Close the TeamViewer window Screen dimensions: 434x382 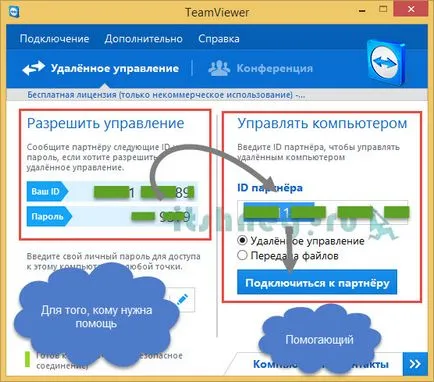coord(411,9)
